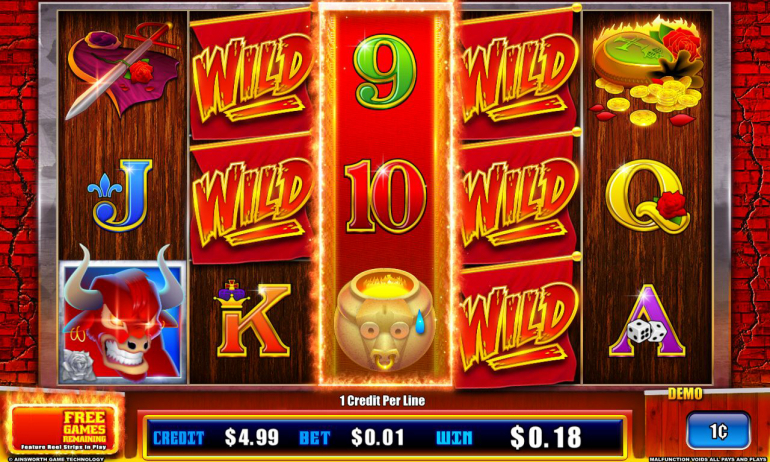This screenshot has width=770, height=462.
Task: Select the green 9 symbol
Action: click(385, 71)
